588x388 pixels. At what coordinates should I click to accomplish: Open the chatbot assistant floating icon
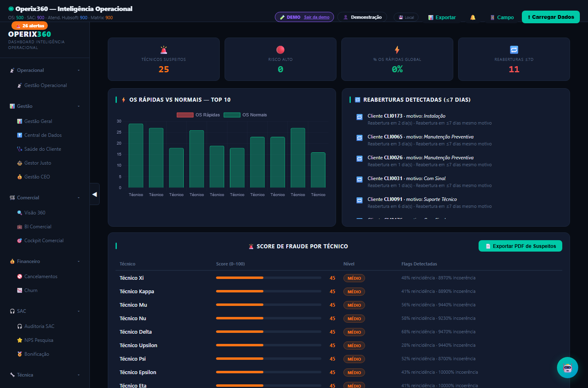tap(568, 368)
